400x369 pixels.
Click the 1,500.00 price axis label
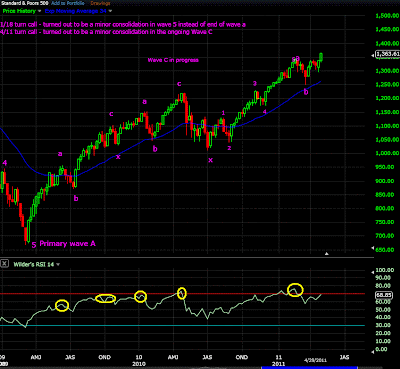(x=387, y=16)
